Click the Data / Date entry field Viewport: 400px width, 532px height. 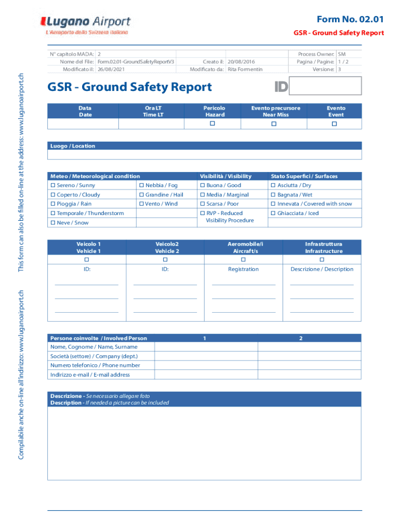tap(83, 124)
